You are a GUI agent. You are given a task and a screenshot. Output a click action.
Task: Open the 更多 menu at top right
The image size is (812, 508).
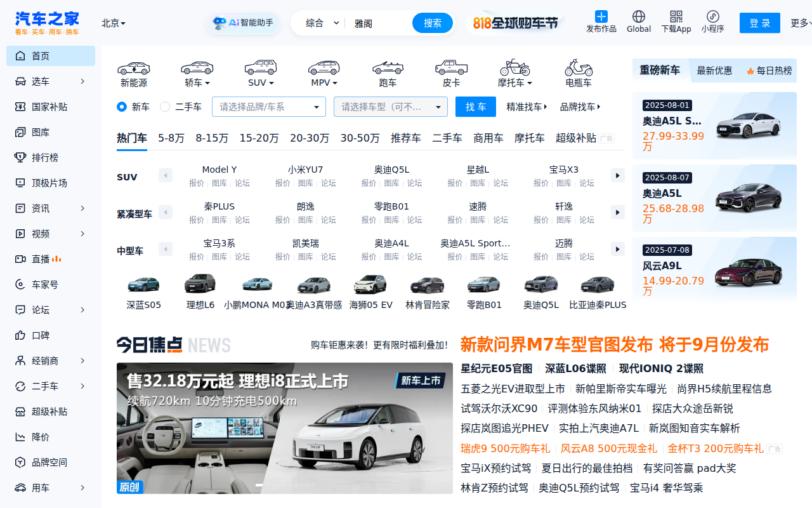click(801, 23)
